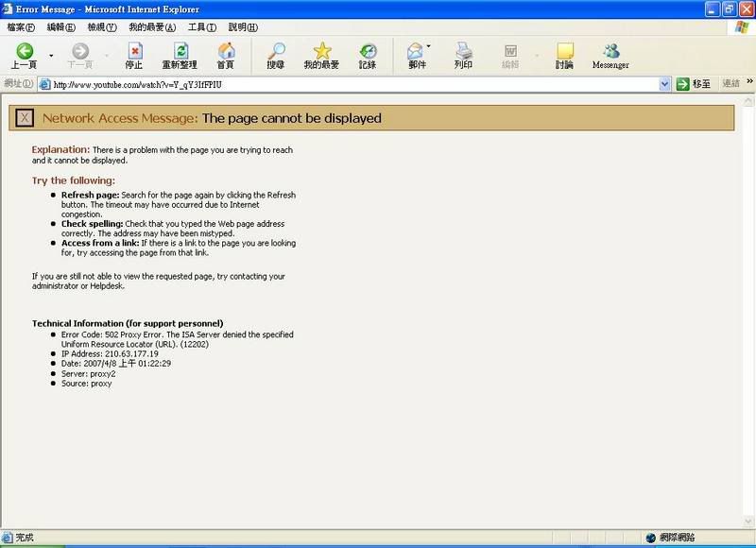756x548 pixels.
Task: Open the 討論 discuss icon
Action: click(564, 56)
